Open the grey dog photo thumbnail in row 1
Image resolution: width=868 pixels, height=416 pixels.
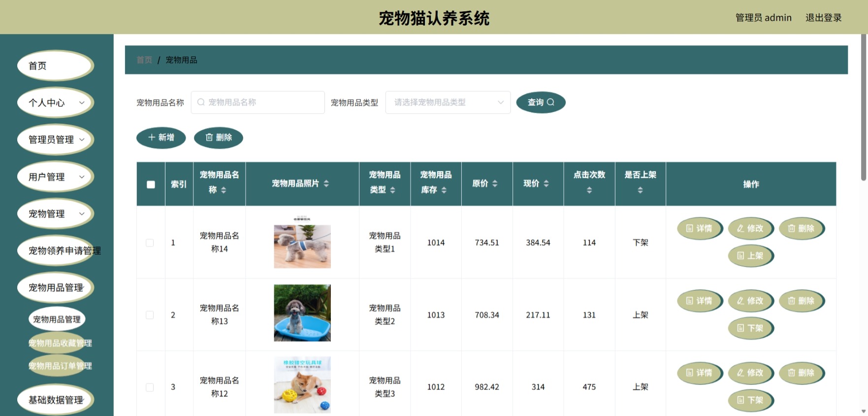click(302, 243)
